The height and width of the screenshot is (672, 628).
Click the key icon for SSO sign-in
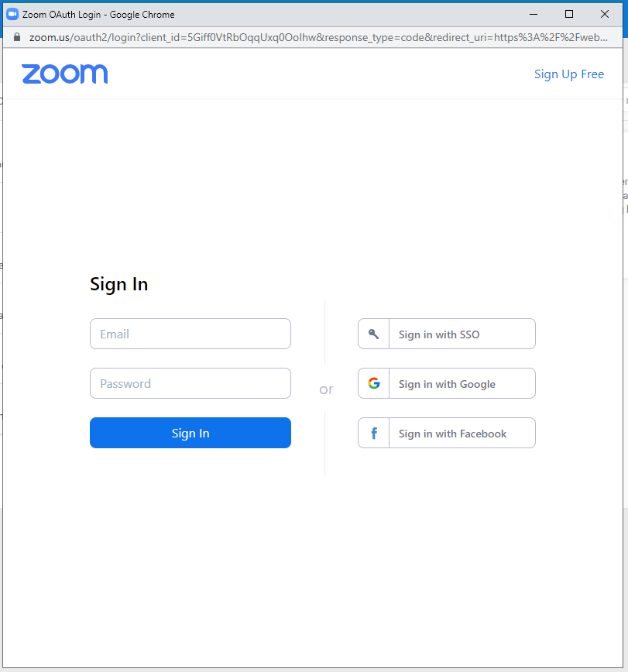pos(374,334)
